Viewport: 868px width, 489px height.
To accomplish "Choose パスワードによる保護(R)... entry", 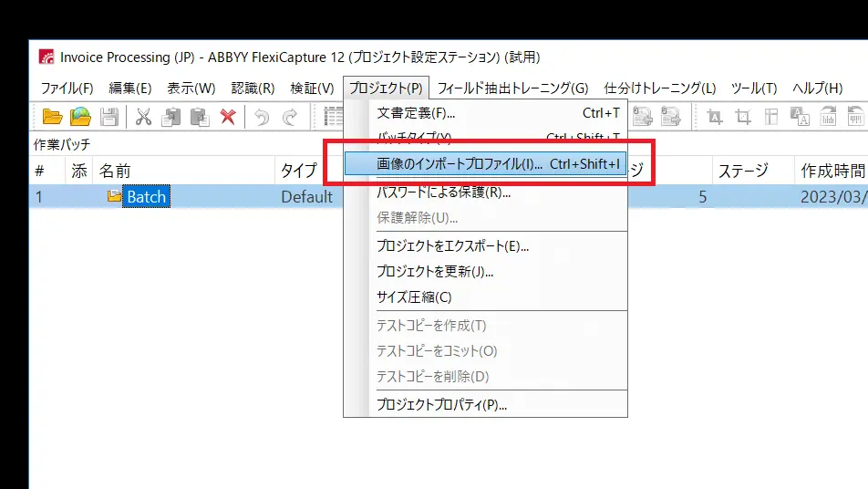I will (485, 192).
